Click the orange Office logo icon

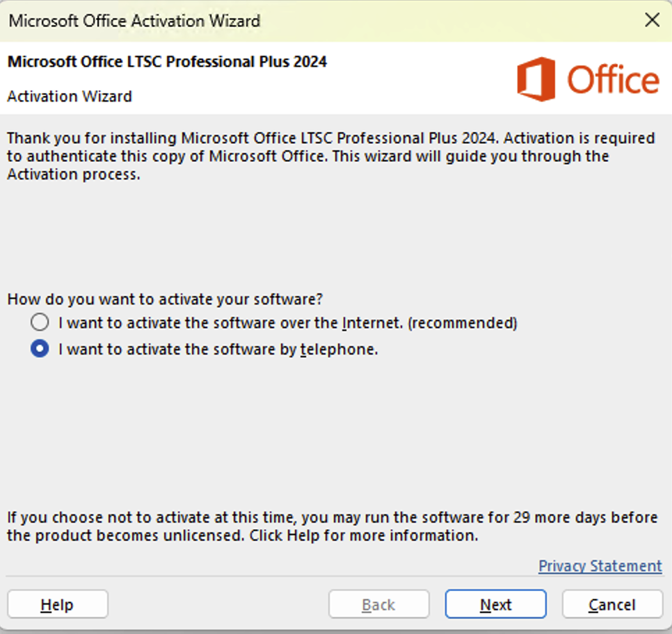(536, 79)
